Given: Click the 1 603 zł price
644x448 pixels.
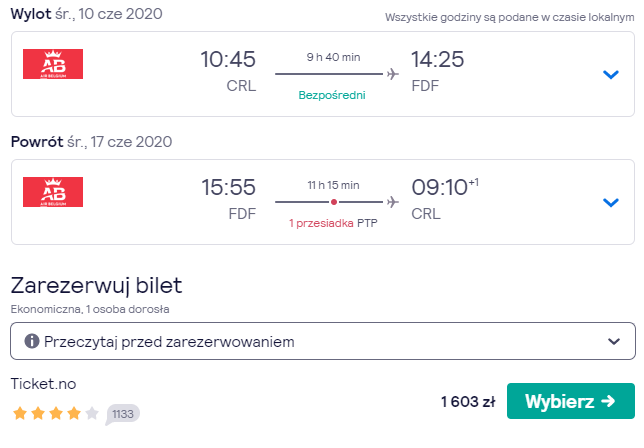Looking at the screenshot, I should click(468, 402).
